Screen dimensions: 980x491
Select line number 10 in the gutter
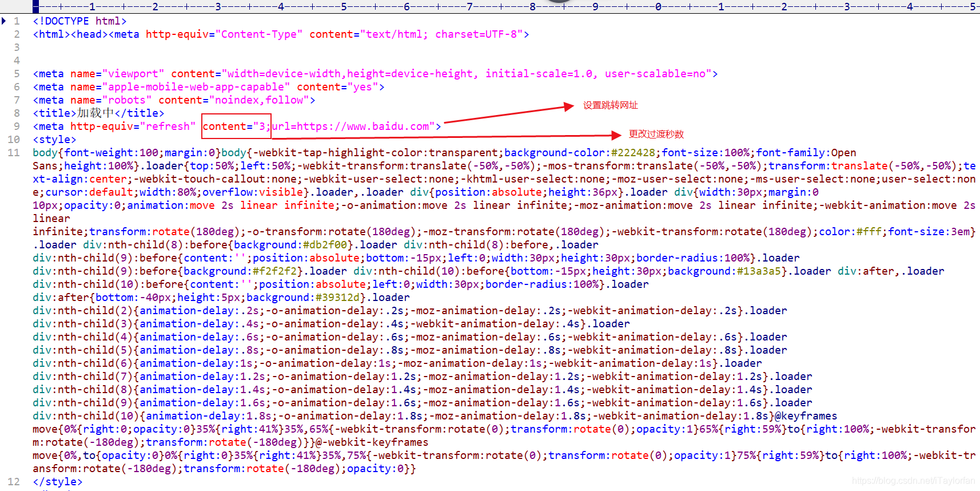pos(14,140)
